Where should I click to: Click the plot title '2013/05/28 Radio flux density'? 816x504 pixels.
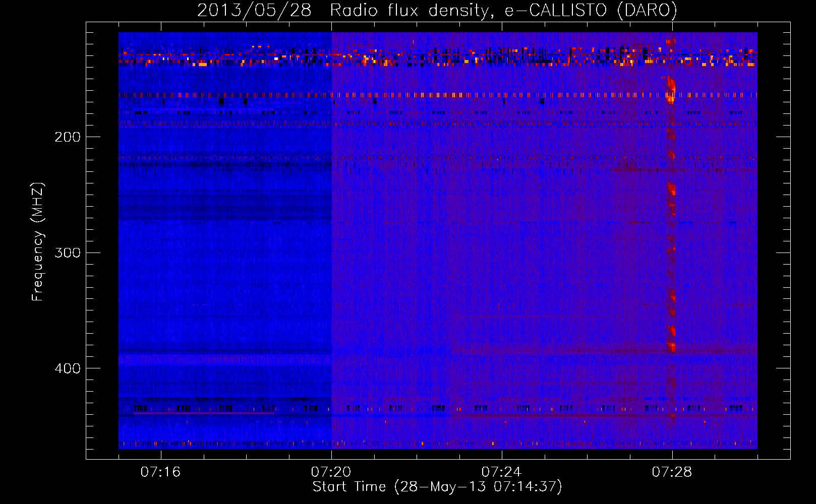437,11
